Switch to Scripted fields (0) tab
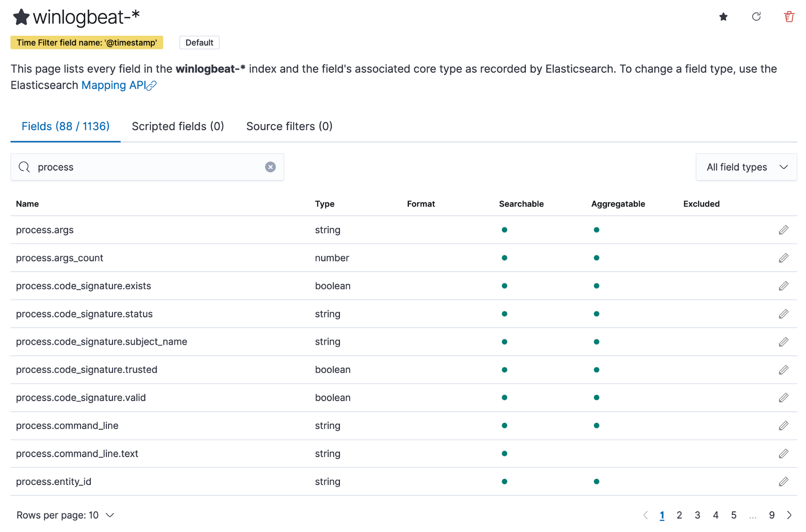 pos(178,127)
